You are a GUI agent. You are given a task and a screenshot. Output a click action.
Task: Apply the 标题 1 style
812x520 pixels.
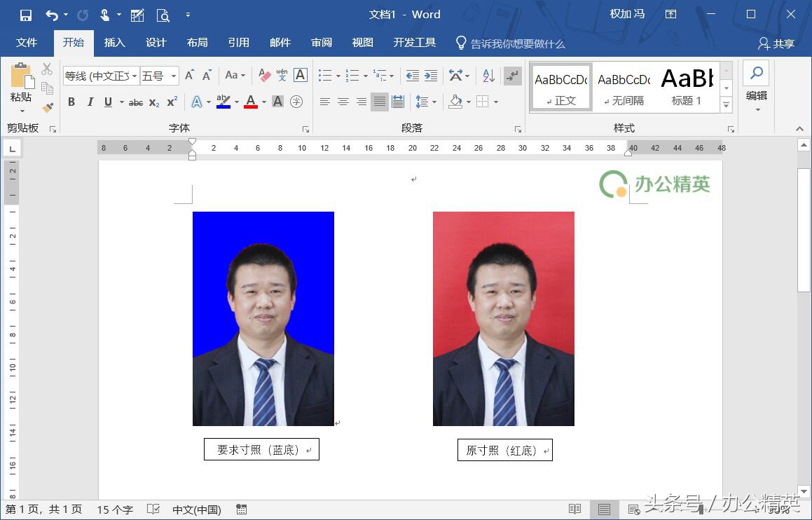(686, 85)
